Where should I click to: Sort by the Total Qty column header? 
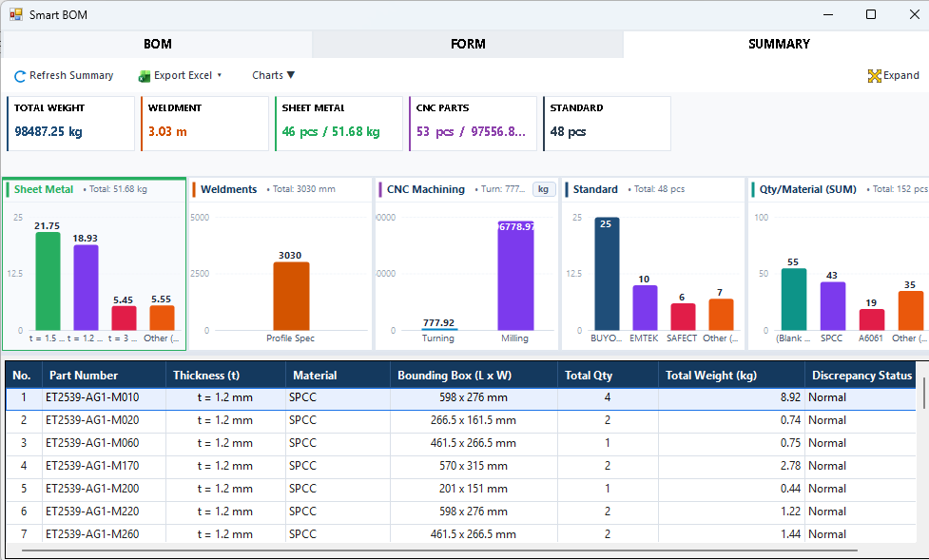pos(608,376)
